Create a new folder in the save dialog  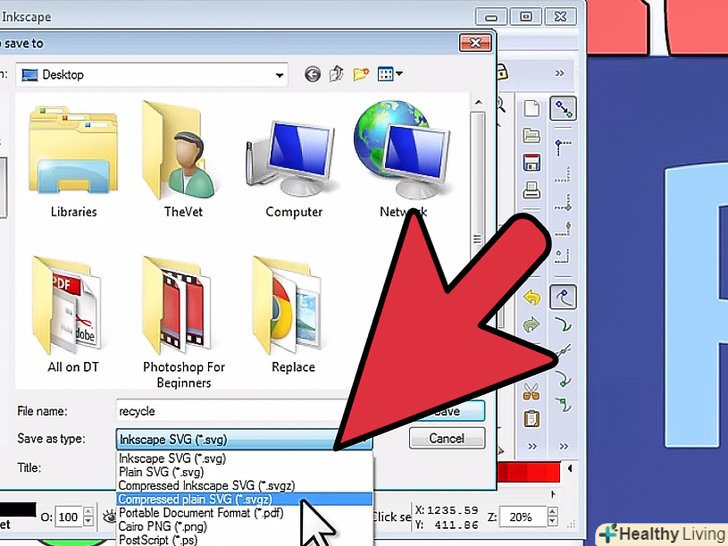[361, 74]
